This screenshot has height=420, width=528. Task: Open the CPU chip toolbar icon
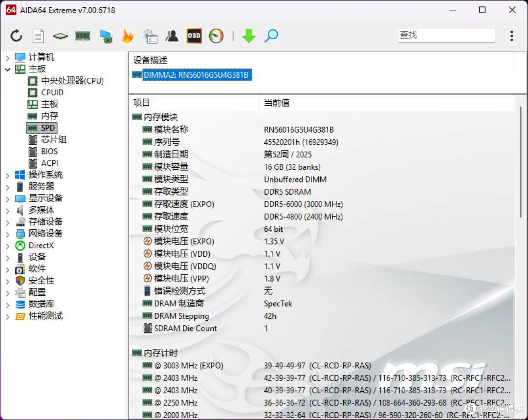pyautogui.click(x=60, y=36)
